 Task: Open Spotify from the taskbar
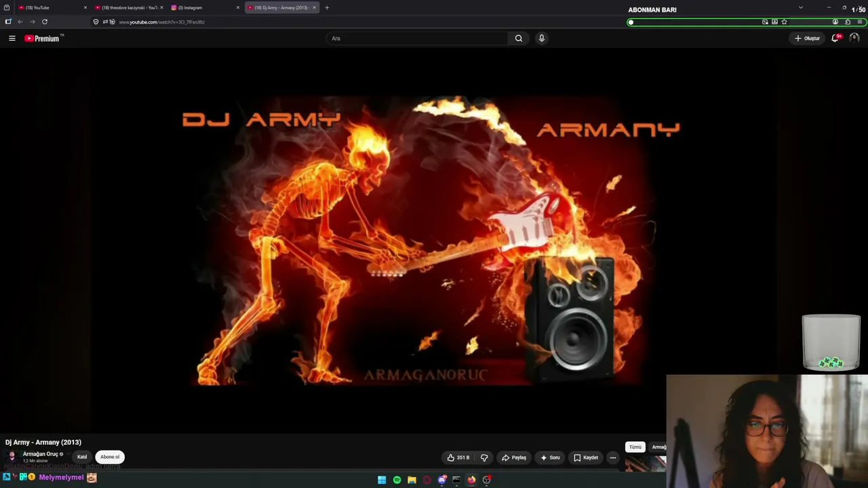397,480
